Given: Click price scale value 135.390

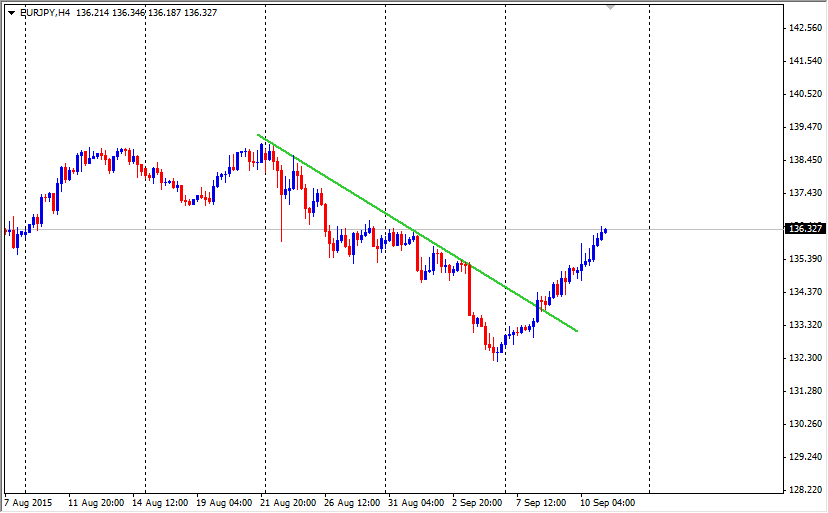Looking at the screenshot, I should 805,259.
